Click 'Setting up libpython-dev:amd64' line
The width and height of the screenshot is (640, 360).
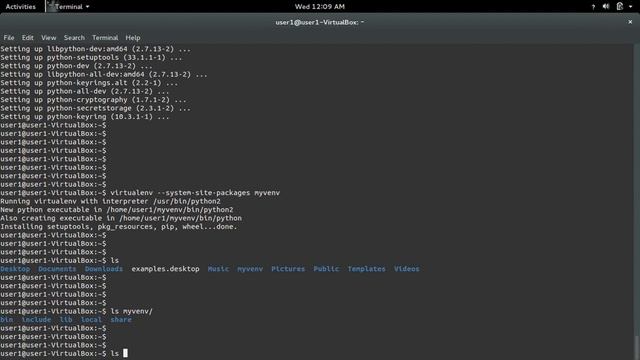[96, 49]
